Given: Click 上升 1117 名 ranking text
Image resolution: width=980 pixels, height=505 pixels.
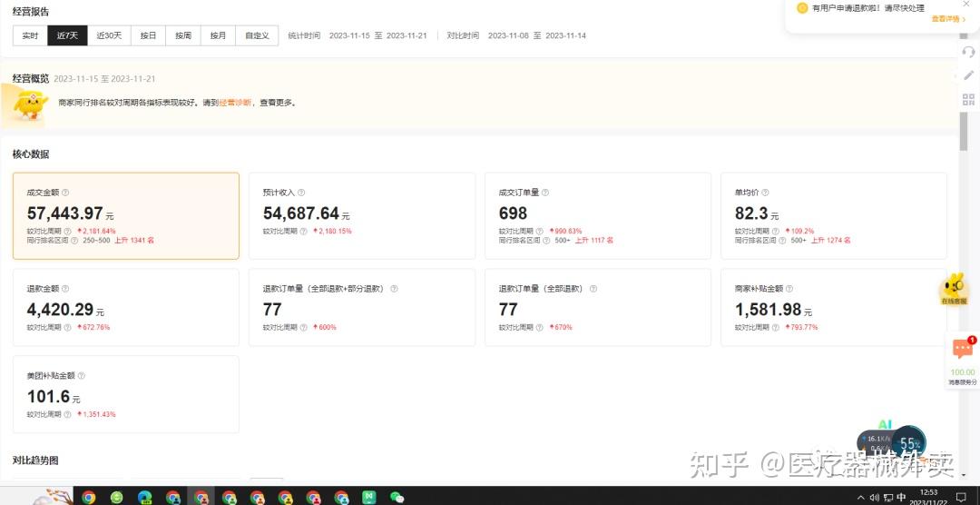Looking at the screenshot, I should click(x=593, y=241).
